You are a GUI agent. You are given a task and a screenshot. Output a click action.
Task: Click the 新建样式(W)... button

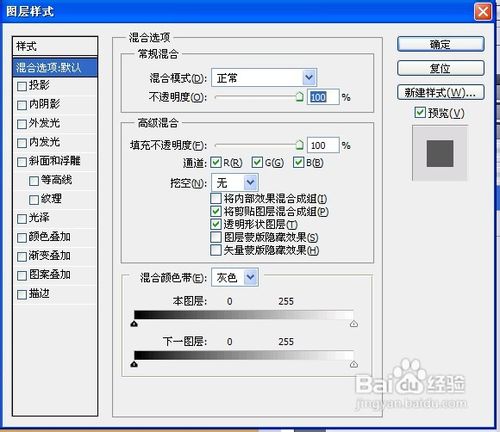click(x=441, y=92)
